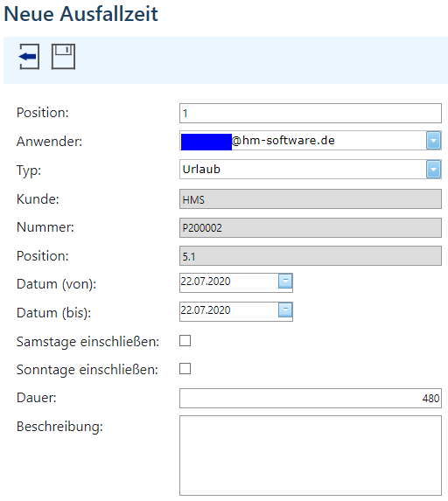Expand the Typ dropdown arrow

pyautogui.click(x=433, y=169)
